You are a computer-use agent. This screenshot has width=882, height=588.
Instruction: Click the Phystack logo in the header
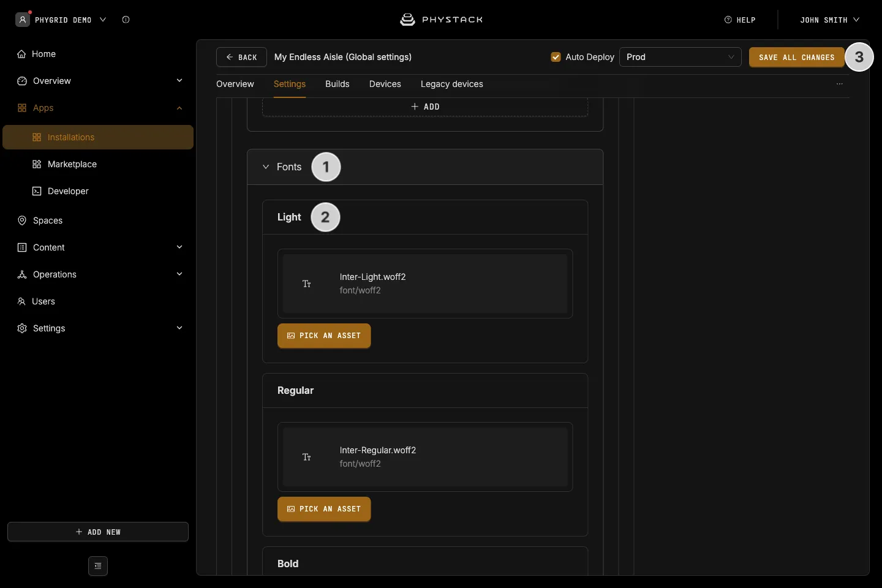point(441,20)
